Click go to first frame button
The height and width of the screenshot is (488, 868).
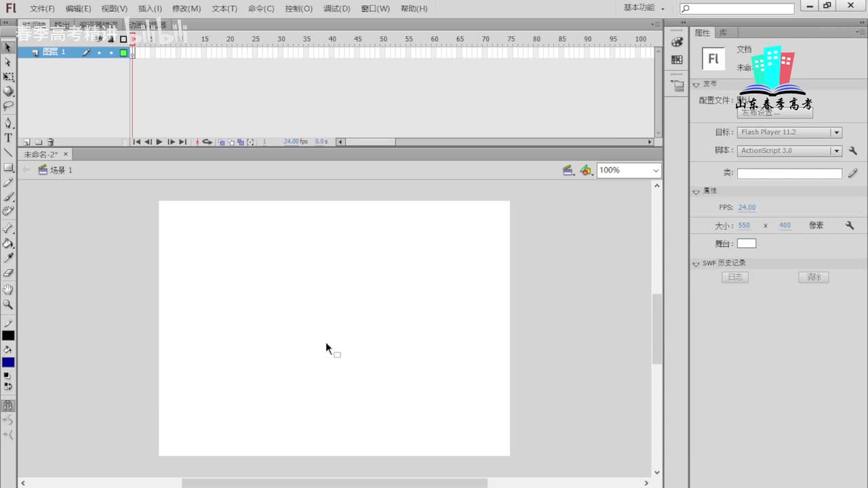click(136, 142)
